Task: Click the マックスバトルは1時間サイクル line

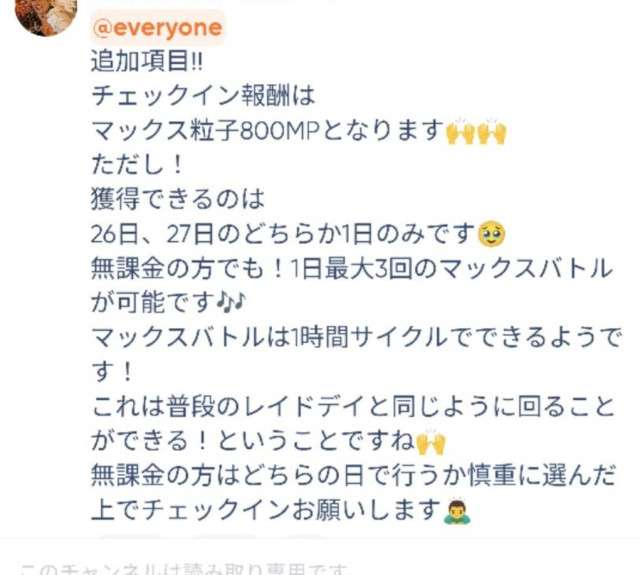Action: [357, 337]
